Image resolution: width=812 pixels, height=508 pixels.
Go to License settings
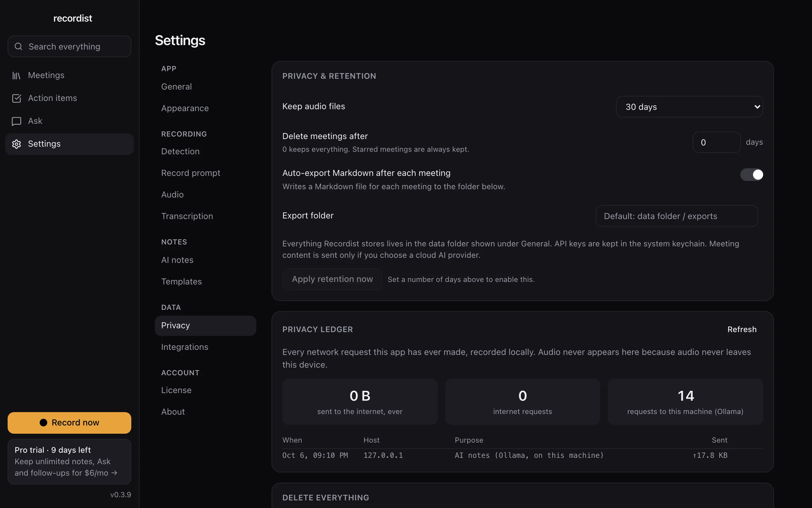coord(205,390)
